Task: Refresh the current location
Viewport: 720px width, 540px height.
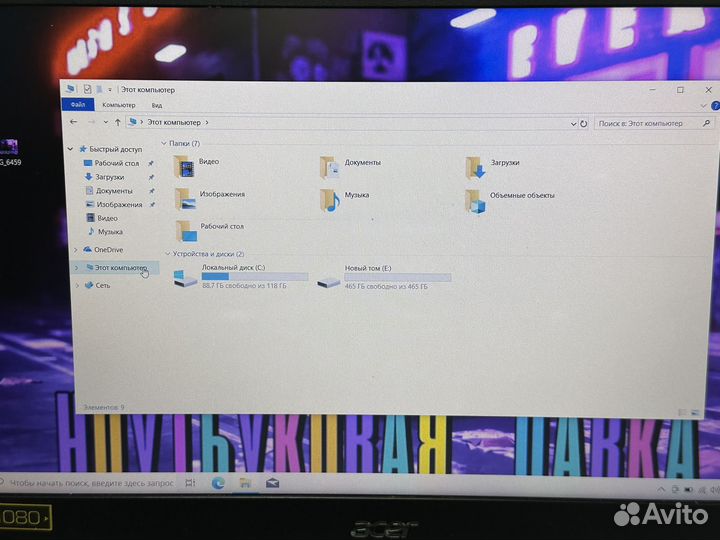Action: pyautogui.click(x=584, y=124)
